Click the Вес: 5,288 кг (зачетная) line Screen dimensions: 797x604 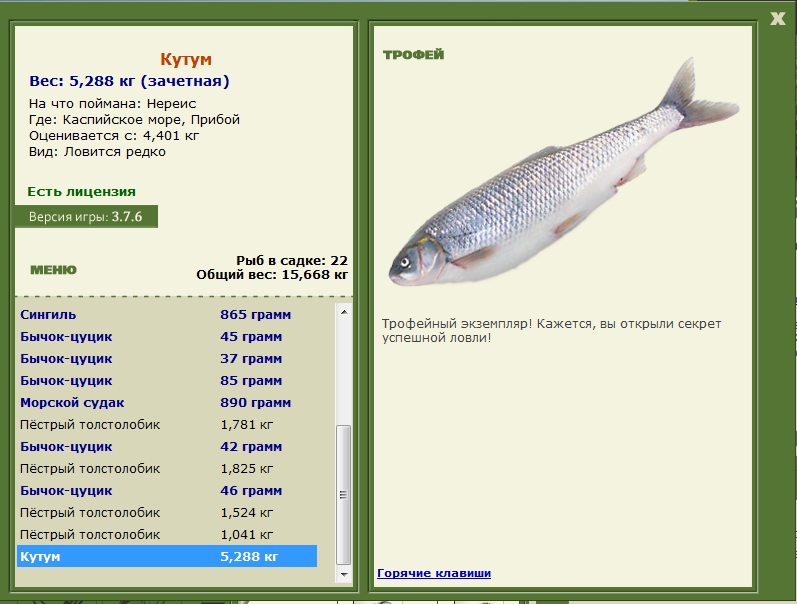[129, 81]
